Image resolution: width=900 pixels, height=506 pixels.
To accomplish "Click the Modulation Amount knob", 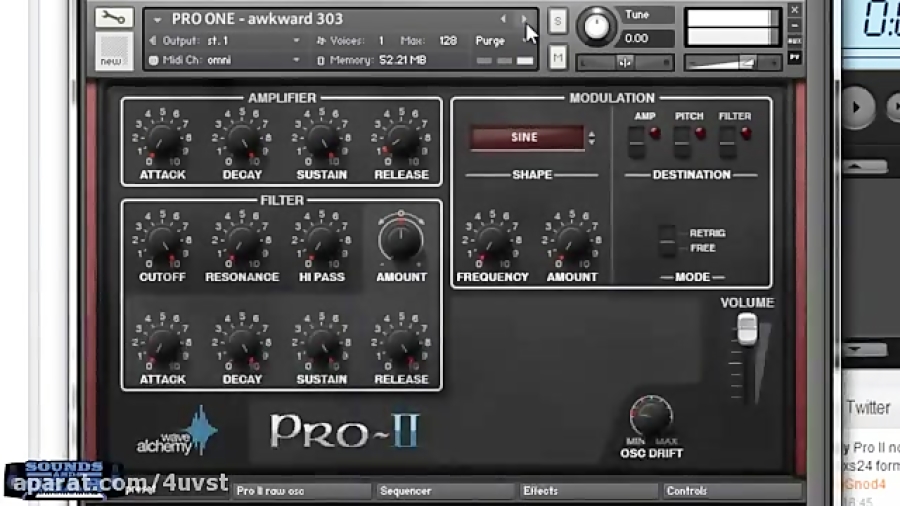I will pos(572,240).
